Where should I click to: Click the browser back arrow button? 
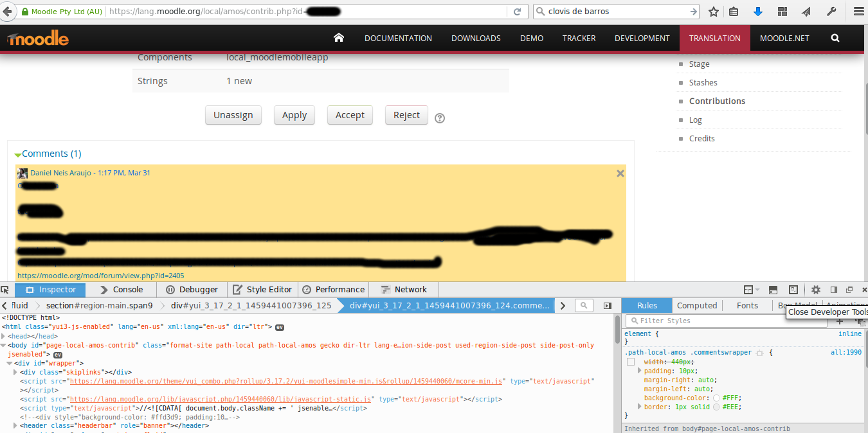click(6, 11)
